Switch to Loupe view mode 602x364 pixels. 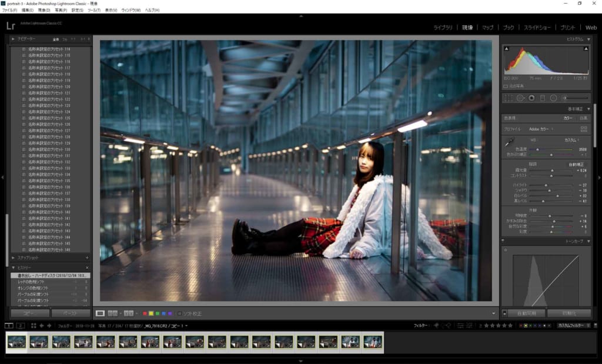(100, 313)
